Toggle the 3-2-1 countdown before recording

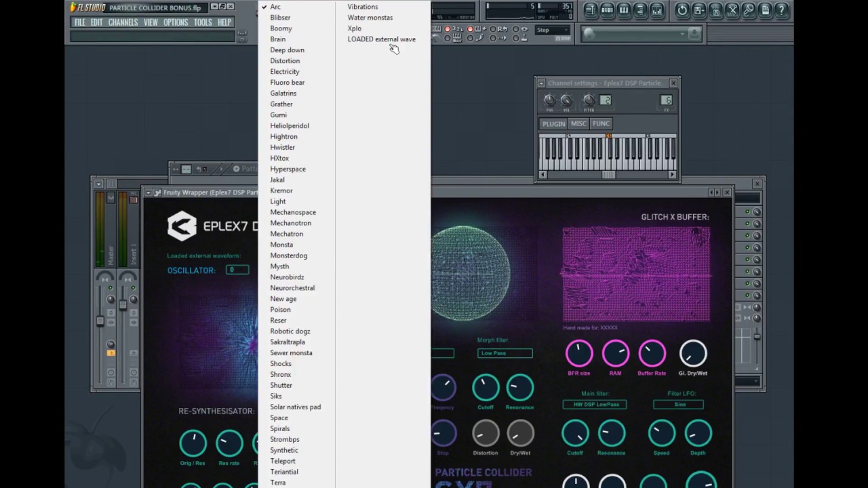pos(453,28)
